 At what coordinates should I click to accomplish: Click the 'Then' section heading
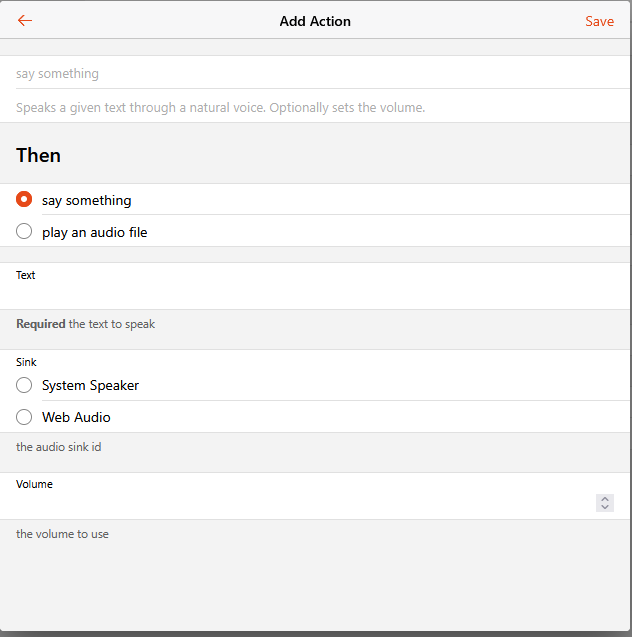[x=39, y=155]
